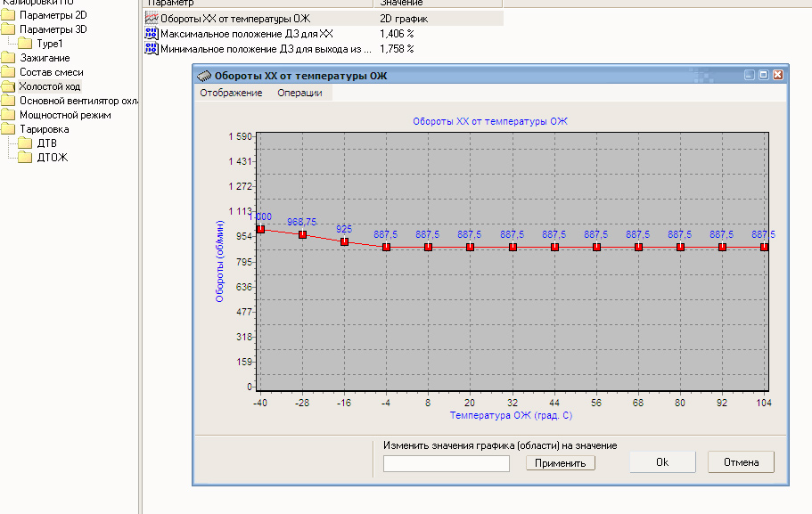Select the ДТВ calibration folder
812x514 pixels.
click(47, 143)
